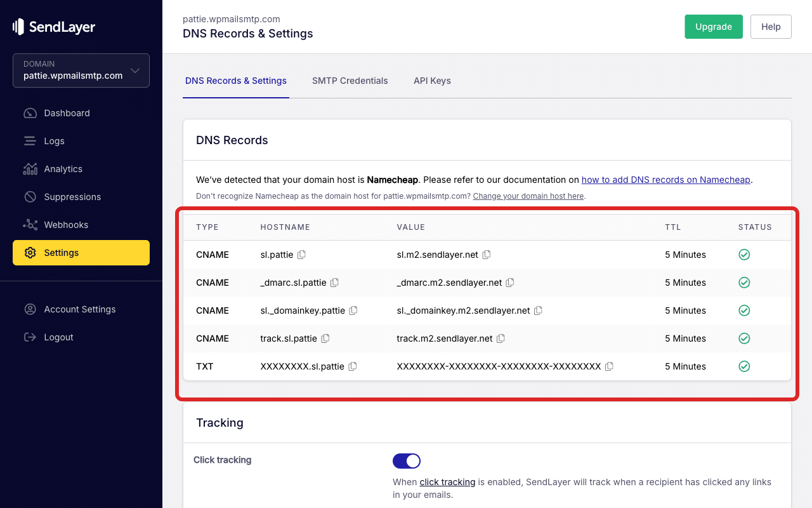Click status checkmark for track.sl.pattie record
This screenshot has width=812, height=508.
(x=744, y=338)
